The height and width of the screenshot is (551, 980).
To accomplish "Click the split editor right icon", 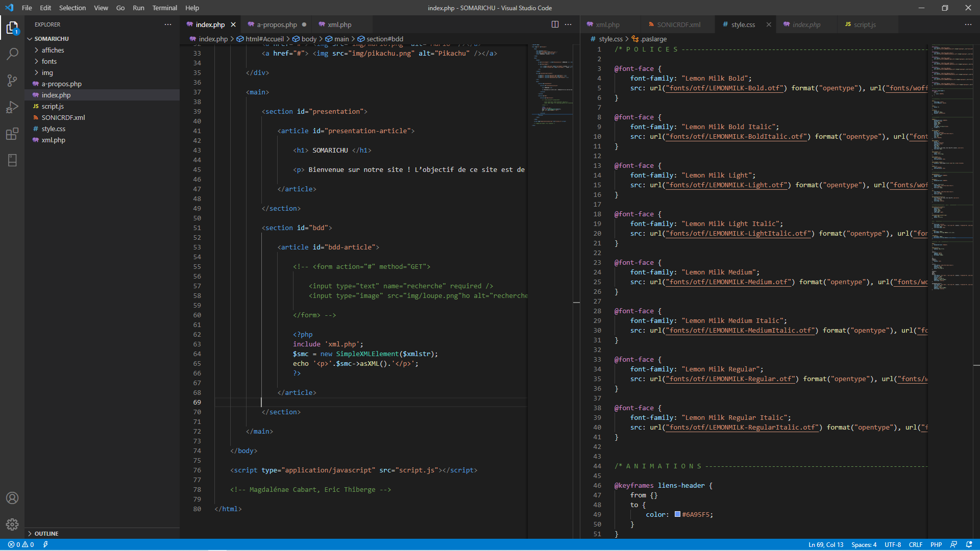I will pyautogui.click(x=555, y=24).
